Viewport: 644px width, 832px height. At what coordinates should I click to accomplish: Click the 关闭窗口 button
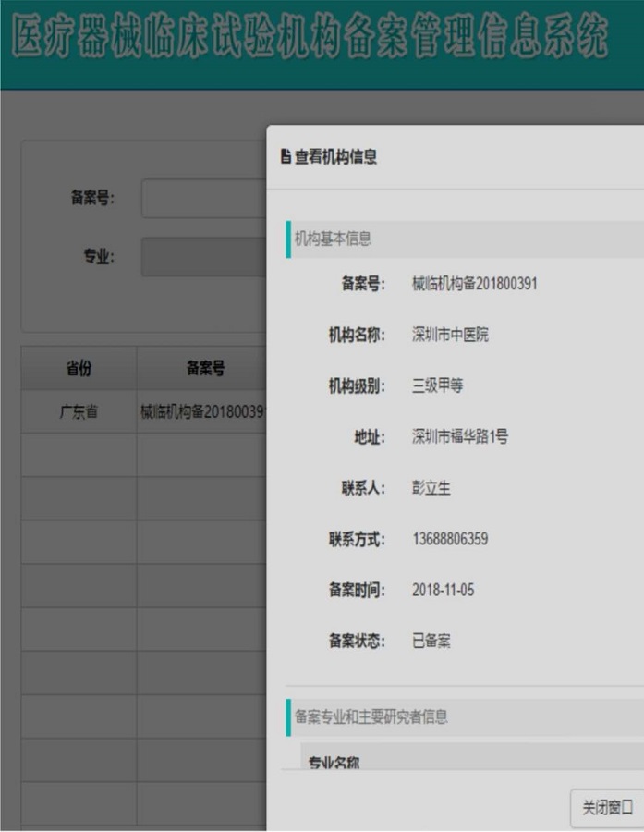(x=607, y=808)
